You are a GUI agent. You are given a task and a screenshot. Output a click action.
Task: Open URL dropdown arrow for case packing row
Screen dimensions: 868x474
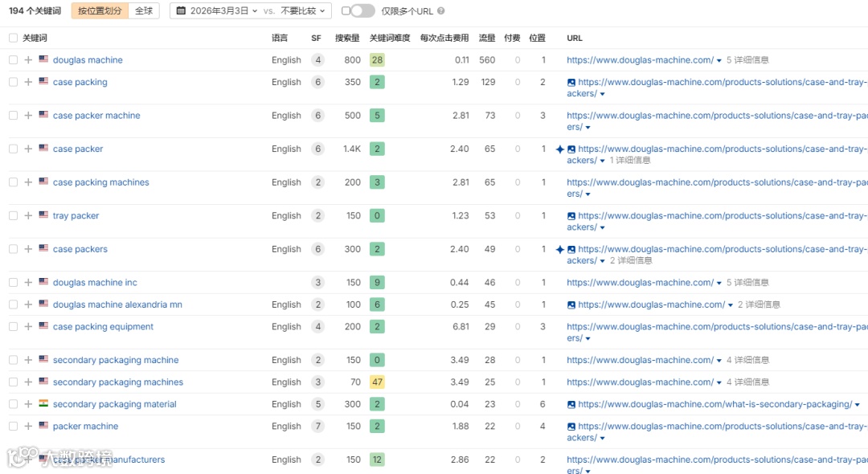coord(602,94)
